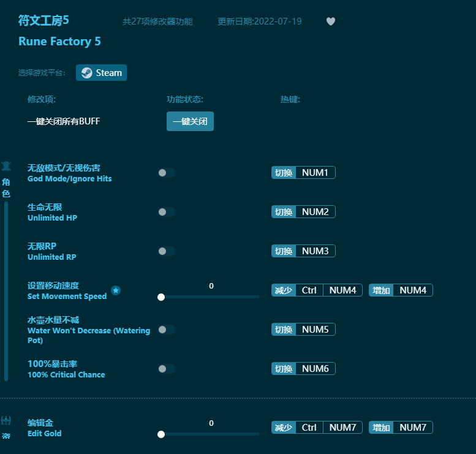Click the heart favorite icon

click(331, 21)
